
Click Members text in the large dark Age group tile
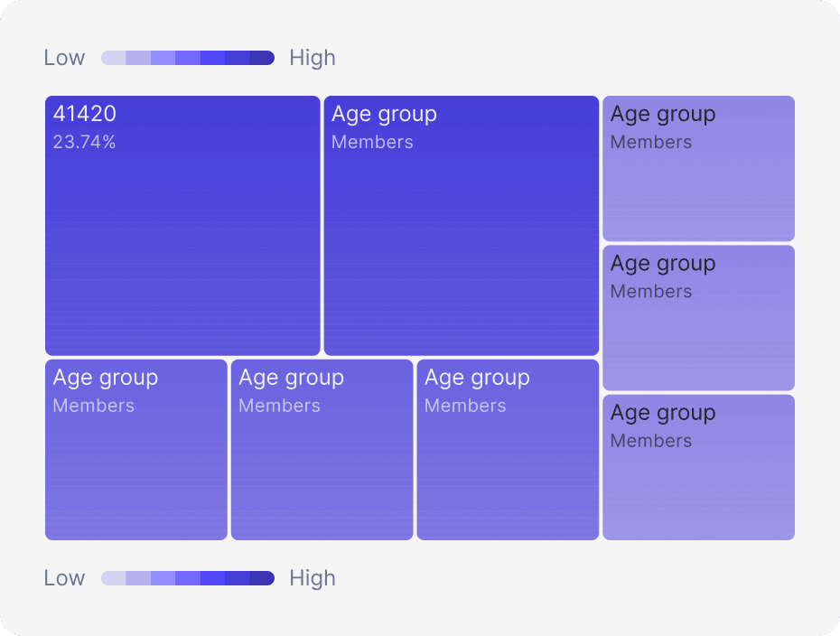(372, 142)
